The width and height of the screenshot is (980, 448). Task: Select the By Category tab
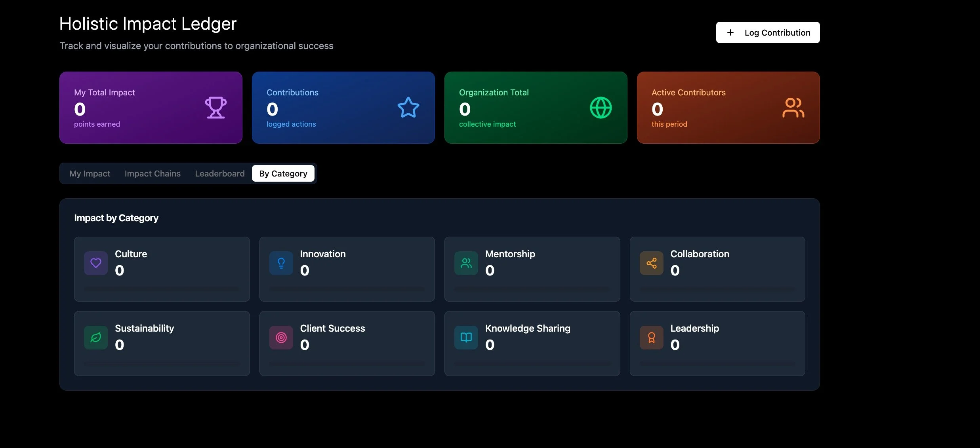coord(283,173)
